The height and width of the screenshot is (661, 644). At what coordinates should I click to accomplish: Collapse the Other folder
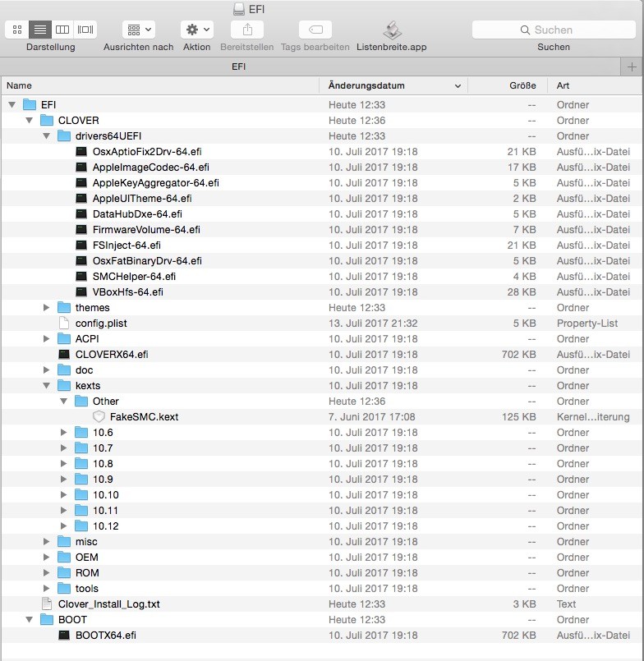point(64,401)
